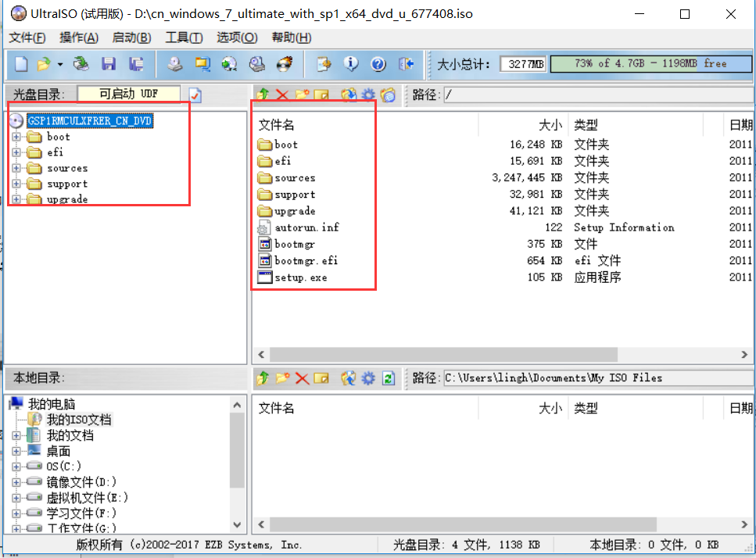756x558 pixels.
Task: Save the image using the floppy disk icon
Action: [109, 64]
